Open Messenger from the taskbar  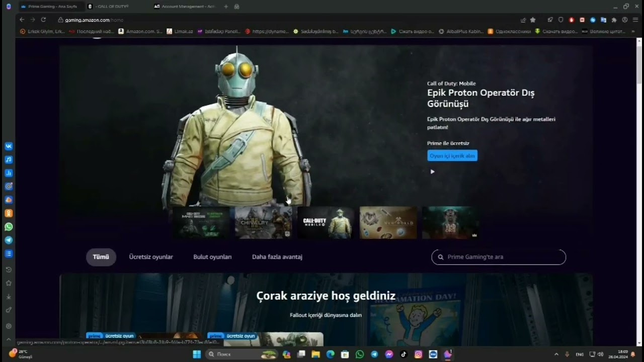point(389,354)
